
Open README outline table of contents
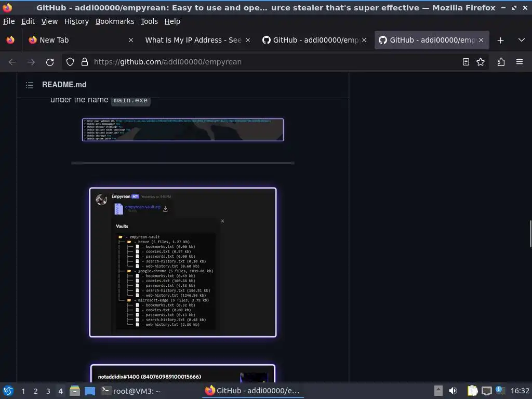(30, 85)
